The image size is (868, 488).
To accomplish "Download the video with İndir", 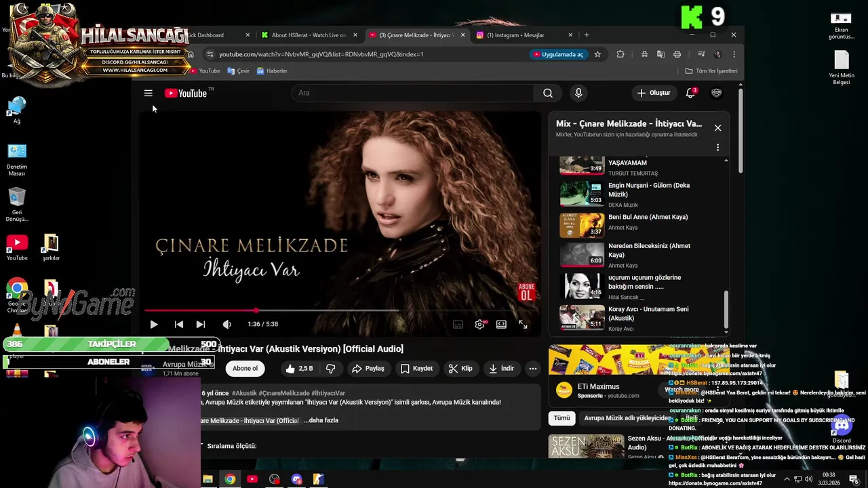I will pos(501,369).
